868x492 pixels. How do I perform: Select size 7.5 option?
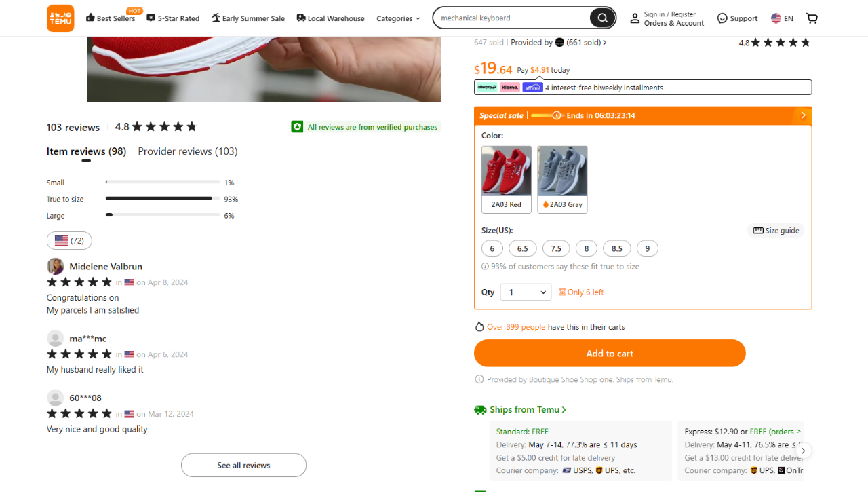[x=556, y=248]
